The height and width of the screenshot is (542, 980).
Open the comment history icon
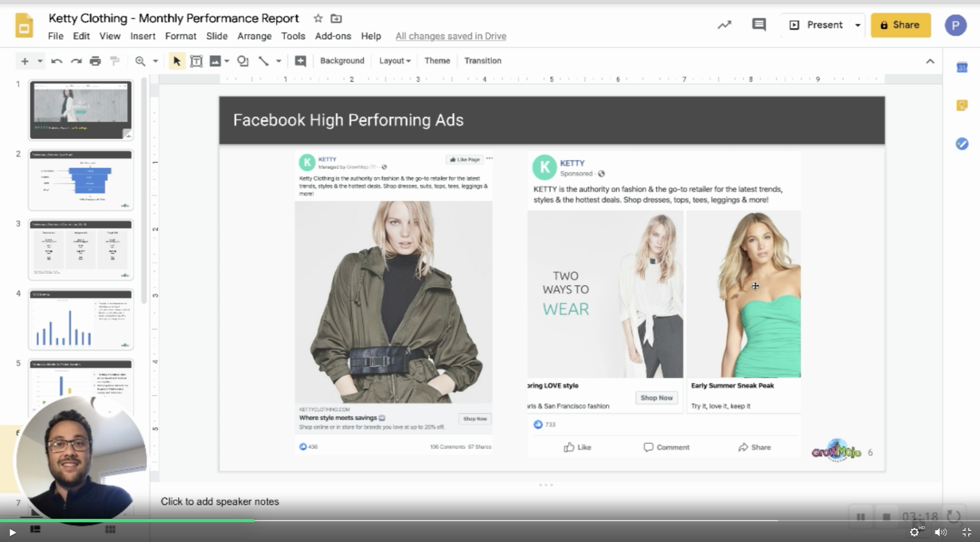point(759,25)
